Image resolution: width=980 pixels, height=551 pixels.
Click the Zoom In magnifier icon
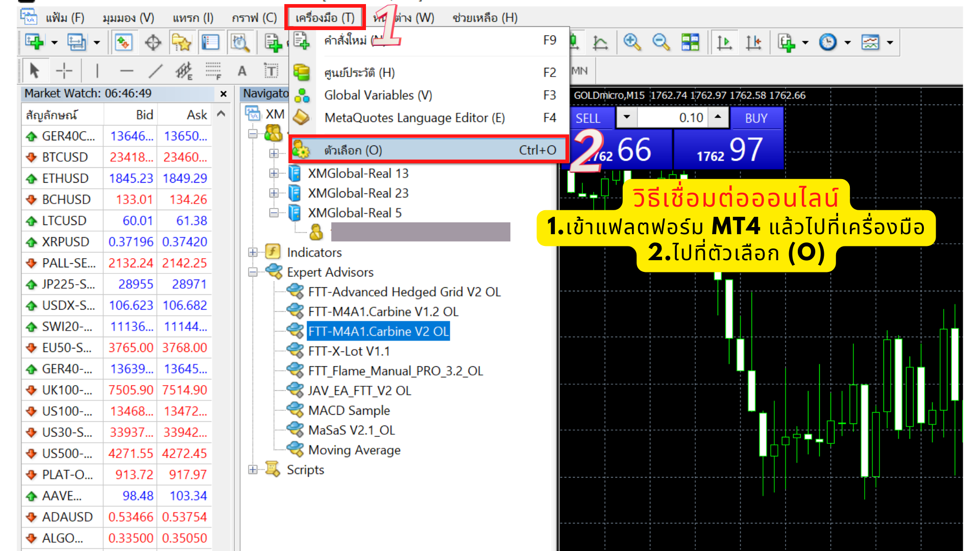632,42
